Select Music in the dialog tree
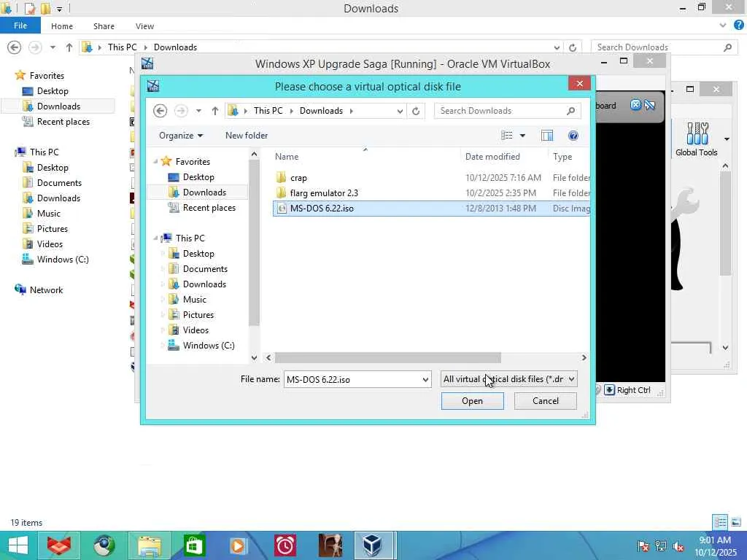The height and width of the screenshot is (560, 747). pyautogui.click(x=194, y=300)
